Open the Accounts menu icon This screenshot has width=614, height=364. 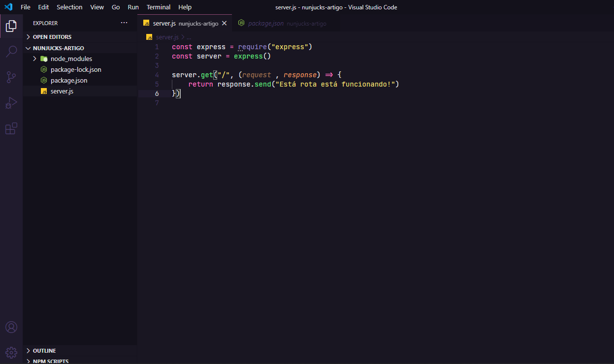click(x=11, y=327)
